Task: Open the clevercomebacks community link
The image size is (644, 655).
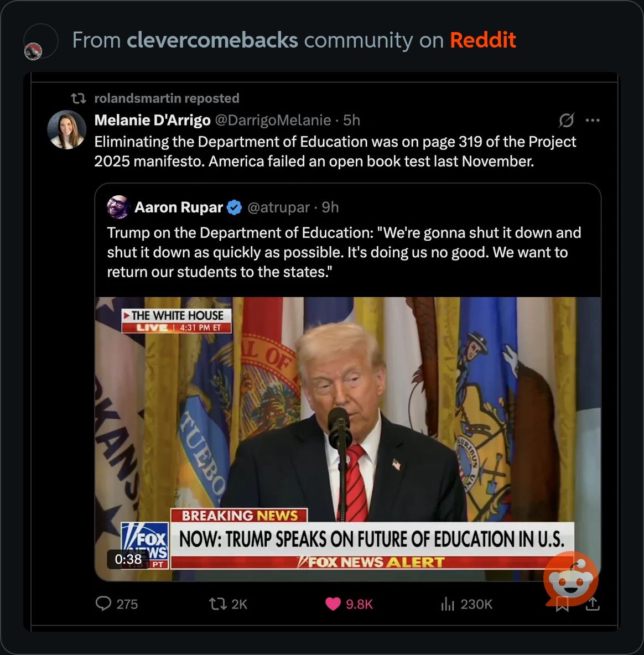Action: tap(212, 40)
